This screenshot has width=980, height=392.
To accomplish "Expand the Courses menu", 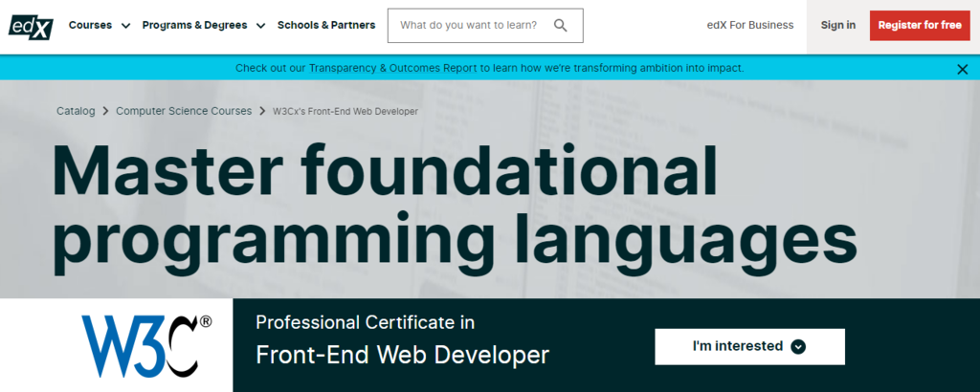I will tap(100, 26).
